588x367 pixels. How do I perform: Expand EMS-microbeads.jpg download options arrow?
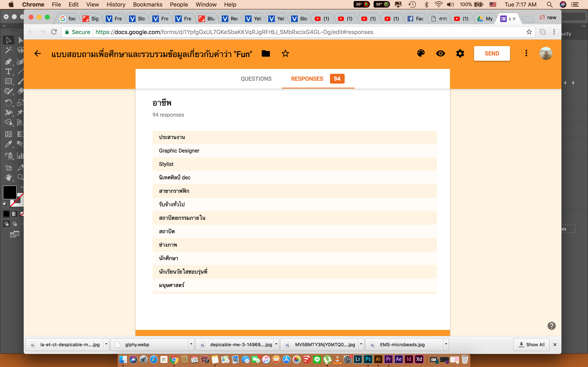446,344
